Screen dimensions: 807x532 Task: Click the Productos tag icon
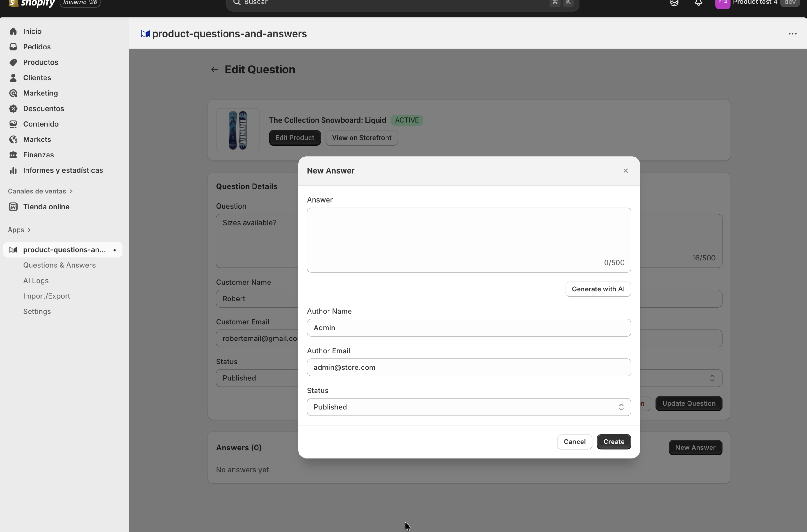13,62
